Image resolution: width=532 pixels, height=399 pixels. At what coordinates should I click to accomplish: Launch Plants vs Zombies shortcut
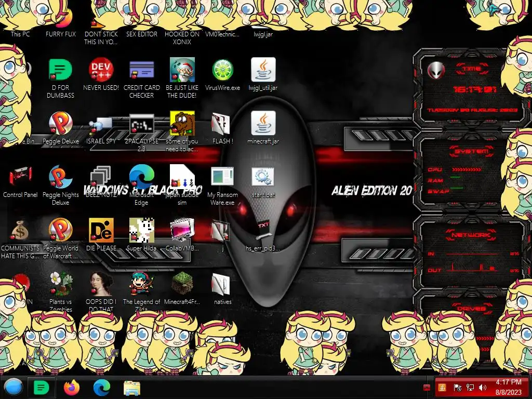60,284
